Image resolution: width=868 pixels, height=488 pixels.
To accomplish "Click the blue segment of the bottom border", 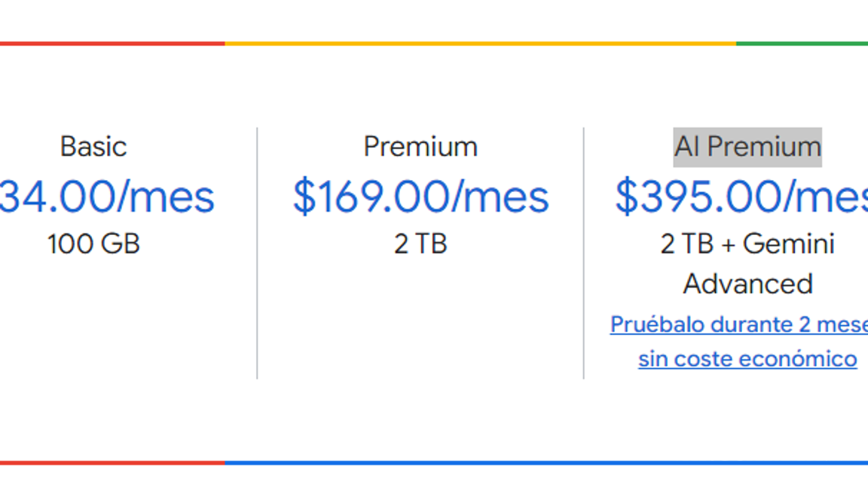I will click(546, 462).
